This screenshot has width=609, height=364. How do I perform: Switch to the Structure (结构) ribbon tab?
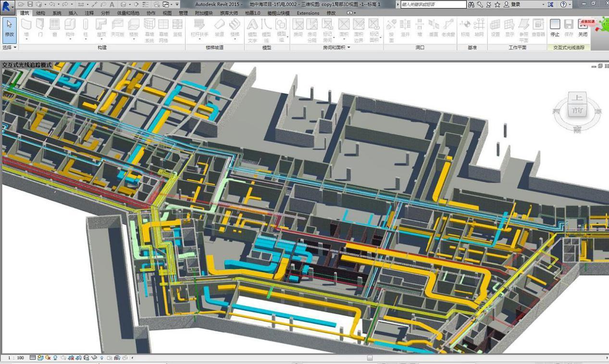click(x=41, y=13)
